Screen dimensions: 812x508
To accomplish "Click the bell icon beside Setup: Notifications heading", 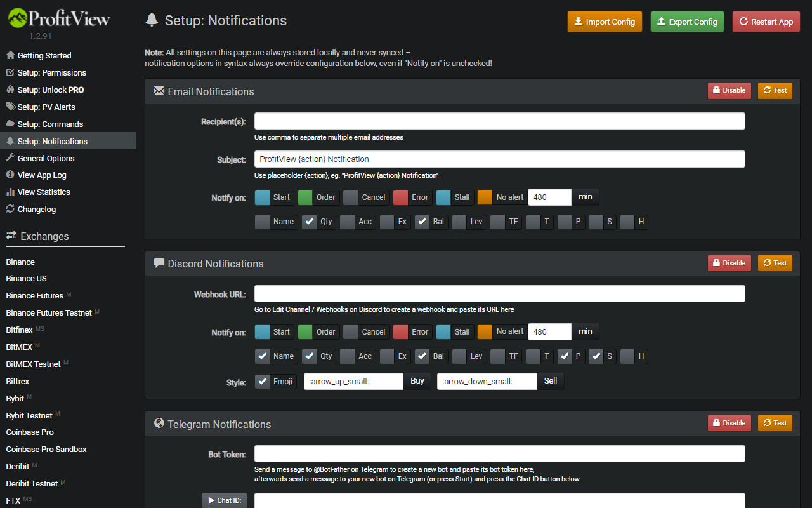I will click(x=152, y=20).
